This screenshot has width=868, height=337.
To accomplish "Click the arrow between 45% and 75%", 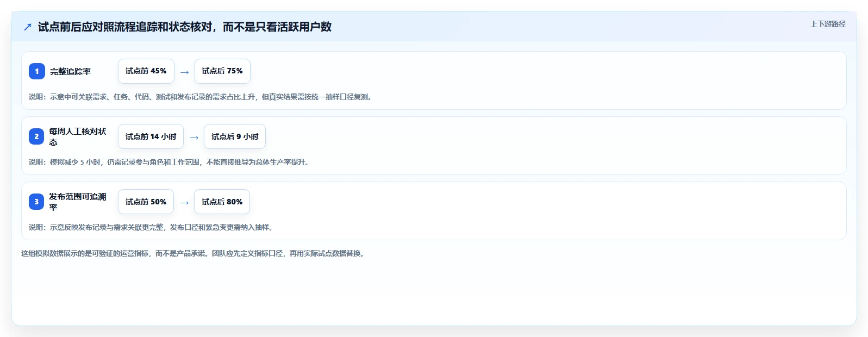I will point(185,72).
